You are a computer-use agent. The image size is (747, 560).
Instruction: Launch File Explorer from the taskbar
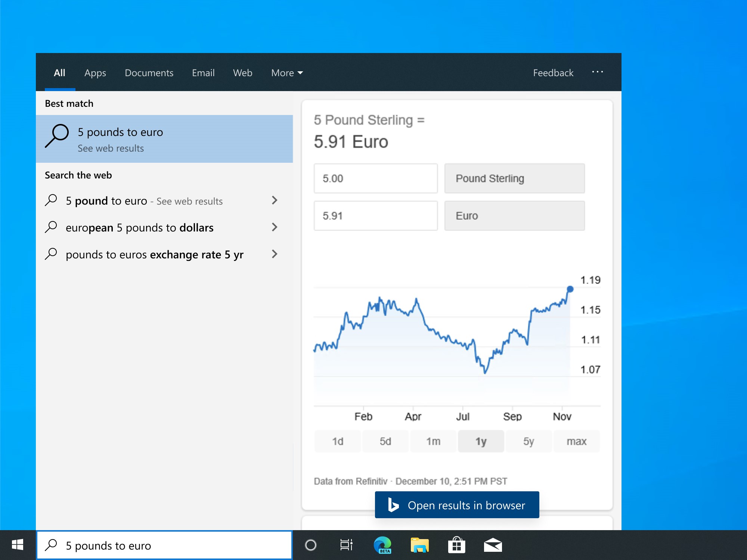pyautogui.click(x=419, y=545)
